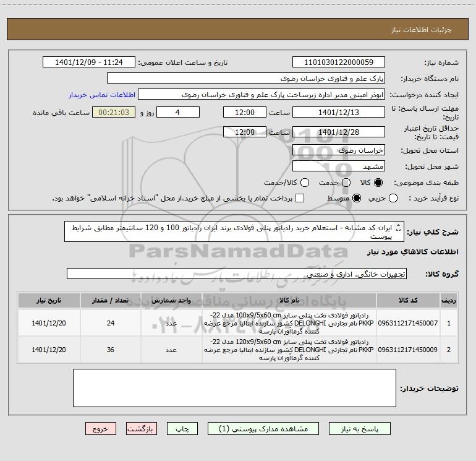Click the خروج exit button
476x461 pixels.
coord(101,429)
